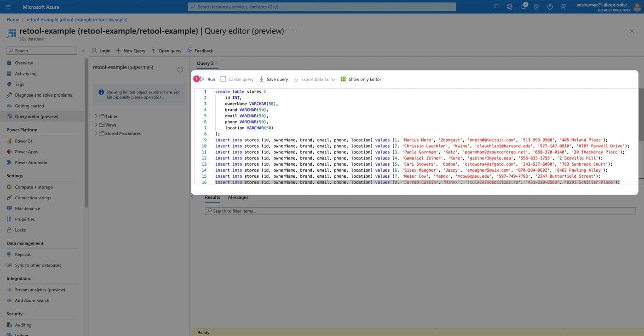
Task: Click the Home breadcrumb link
Action: point(13,20)
